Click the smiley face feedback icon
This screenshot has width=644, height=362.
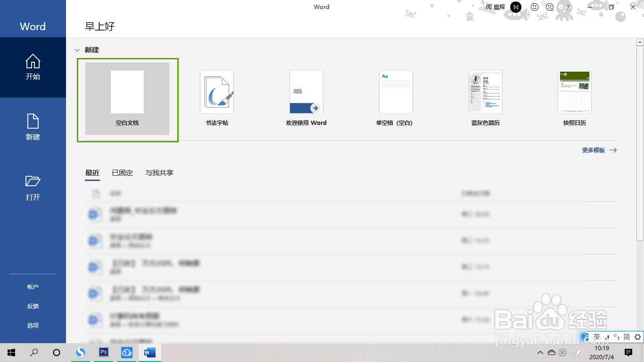click(535, 7)
